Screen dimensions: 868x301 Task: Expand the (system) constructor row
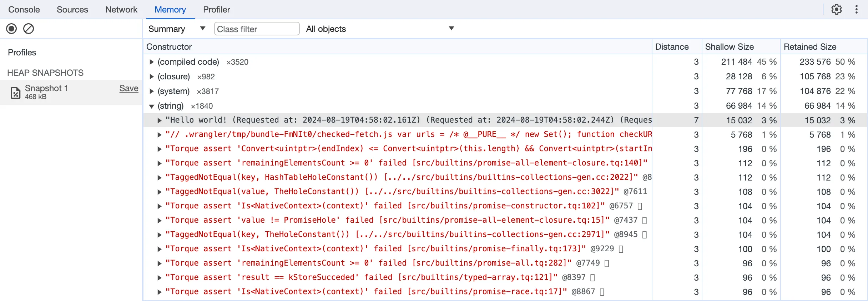[152, 91]
